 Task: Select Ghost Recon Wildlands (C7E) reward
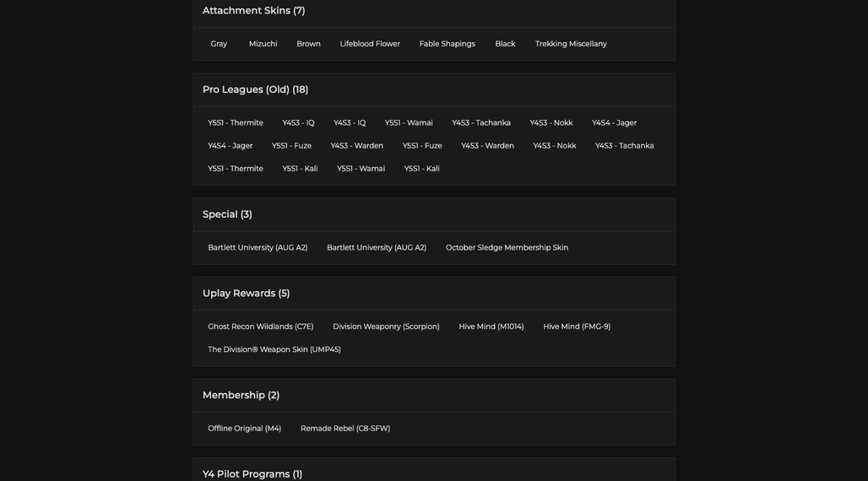(x=261, y=327)
